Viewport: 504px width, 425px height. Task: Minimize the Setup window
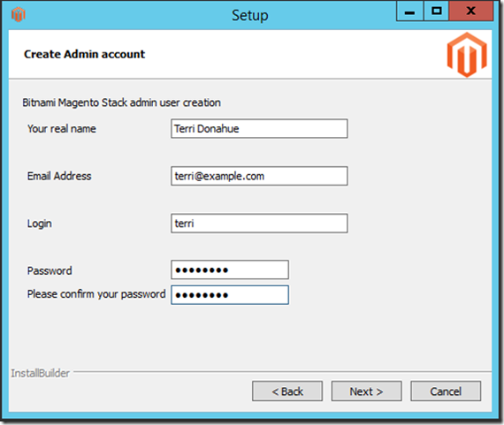[x=409, y=11]
